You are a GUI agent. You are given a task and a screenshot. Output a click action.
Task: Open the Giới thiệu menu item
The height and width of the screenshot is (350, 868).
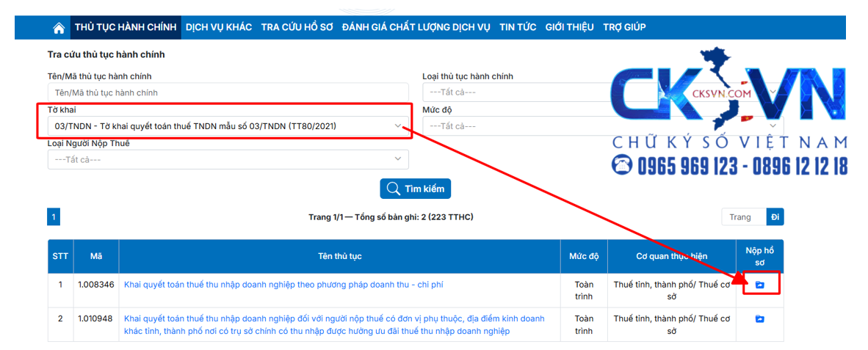tap(569, 27)
